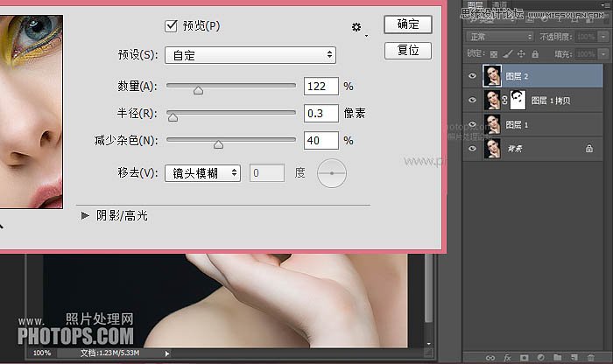Viewport: 613px width, 364px height.
Task: Click the 不透明度 opacity value 100%
Action: pyautogui.click(x=586, y=37)
